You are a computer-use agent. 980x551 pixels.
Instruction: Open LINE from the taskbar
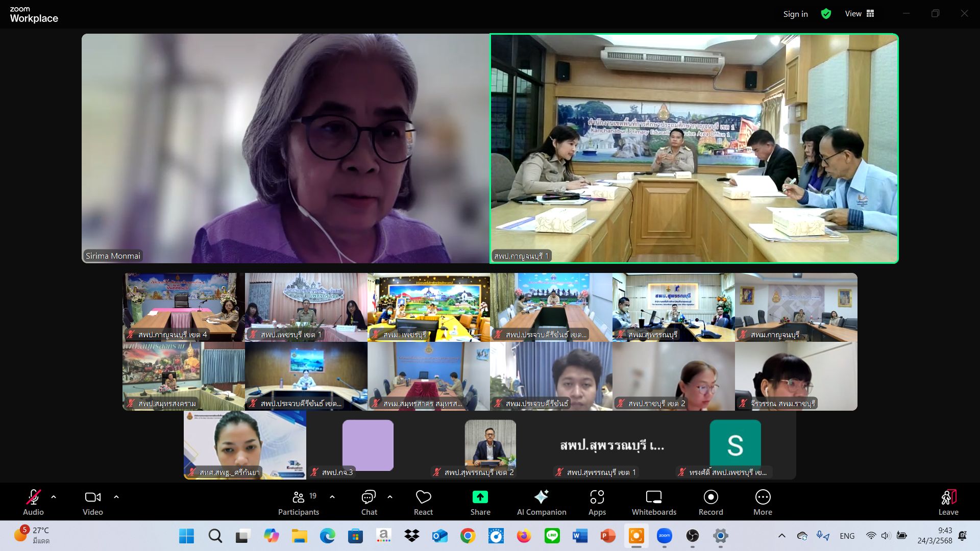click(x=552, y=536)
